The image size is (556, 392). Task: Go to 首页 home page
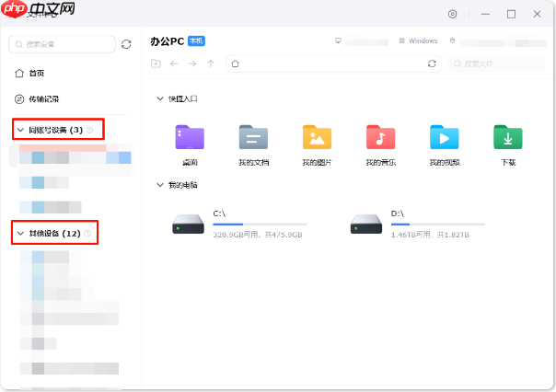coord(29,74)
